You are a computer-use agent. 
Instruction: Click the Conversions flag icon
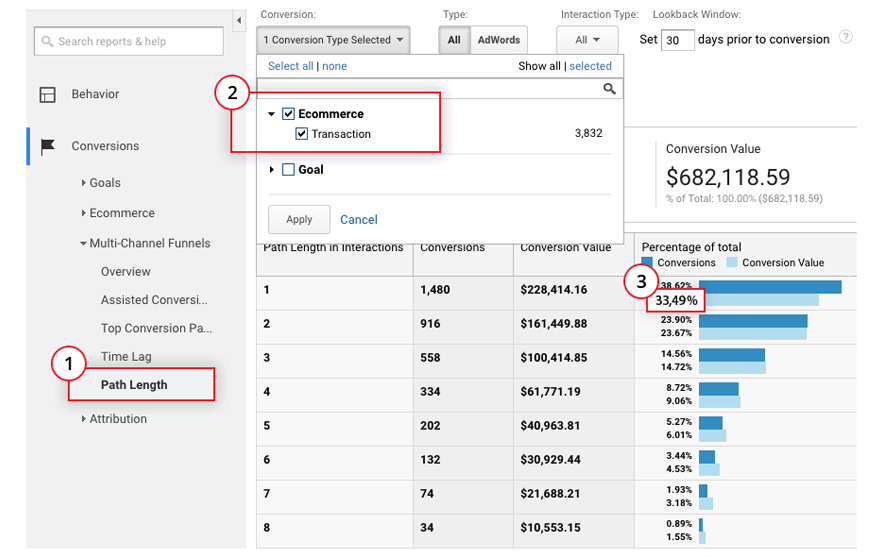click(48, 146)
